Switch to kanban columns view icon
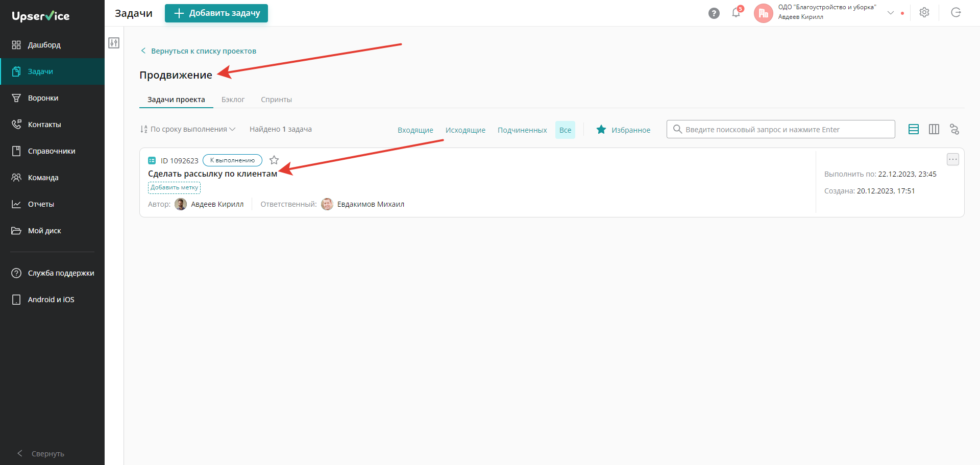Viewport: 980px width, 465px height. tap(934, 129)
